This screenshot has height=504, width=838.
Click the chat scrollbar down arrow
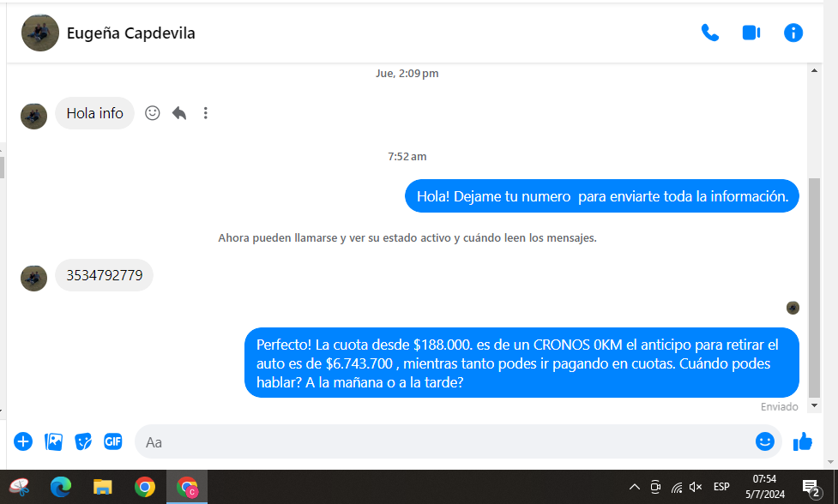(815, 405)
